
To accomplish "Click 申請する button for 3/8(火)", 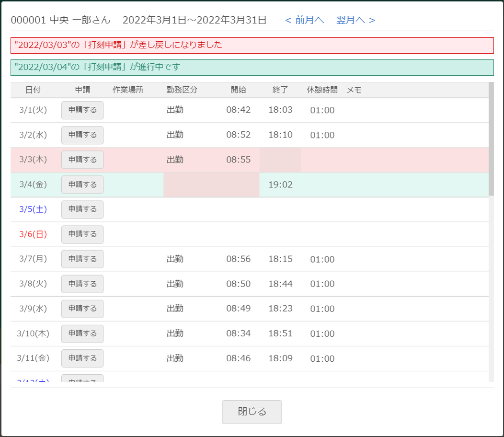I will coord(82,284).
